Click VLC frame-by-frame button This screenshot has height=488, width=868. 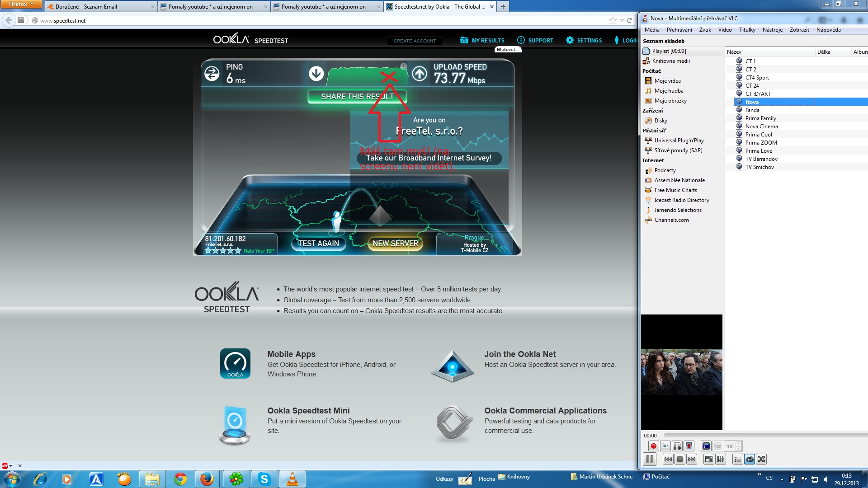[x=689, y=446]
